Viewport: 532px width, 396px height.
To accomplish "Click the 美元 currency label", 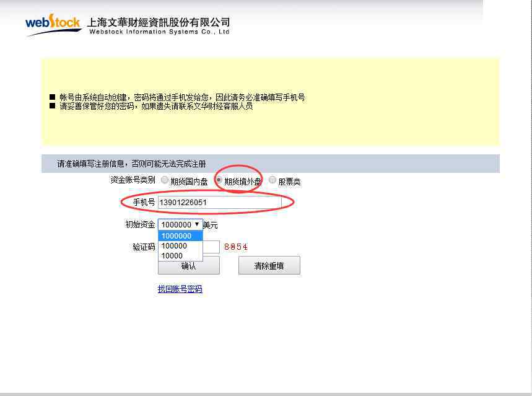I will tap(211, 225).
